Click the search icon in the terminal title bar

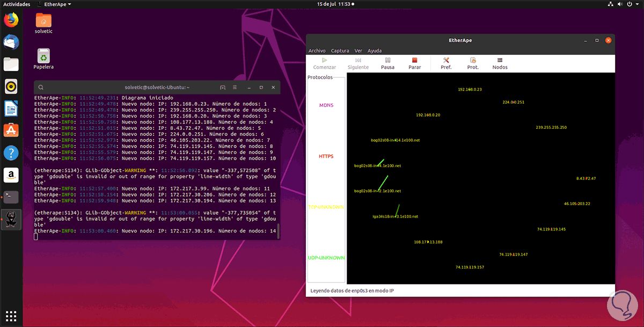41,87
